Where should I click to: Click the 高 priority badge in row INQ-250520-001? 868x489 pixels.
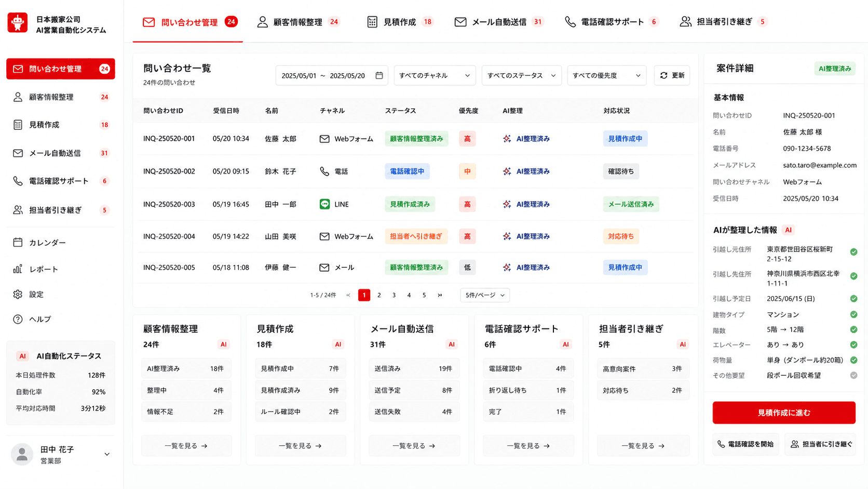point(467,139)
